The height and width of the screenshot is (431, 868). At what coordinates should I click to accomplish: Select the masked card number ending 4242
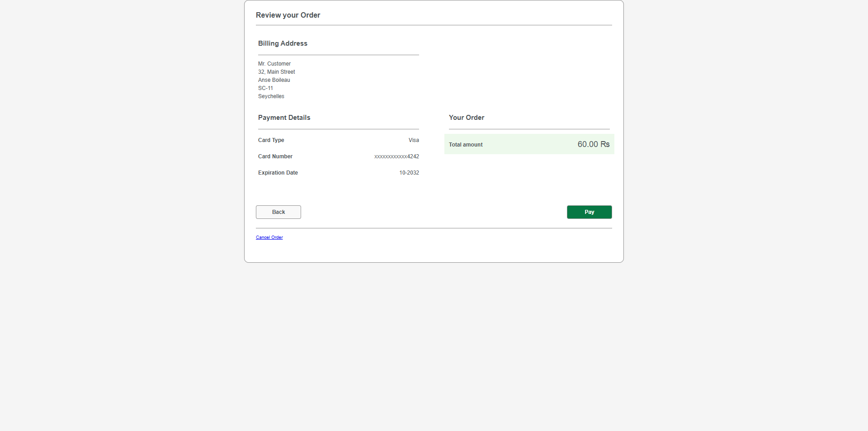click(396, 156)
